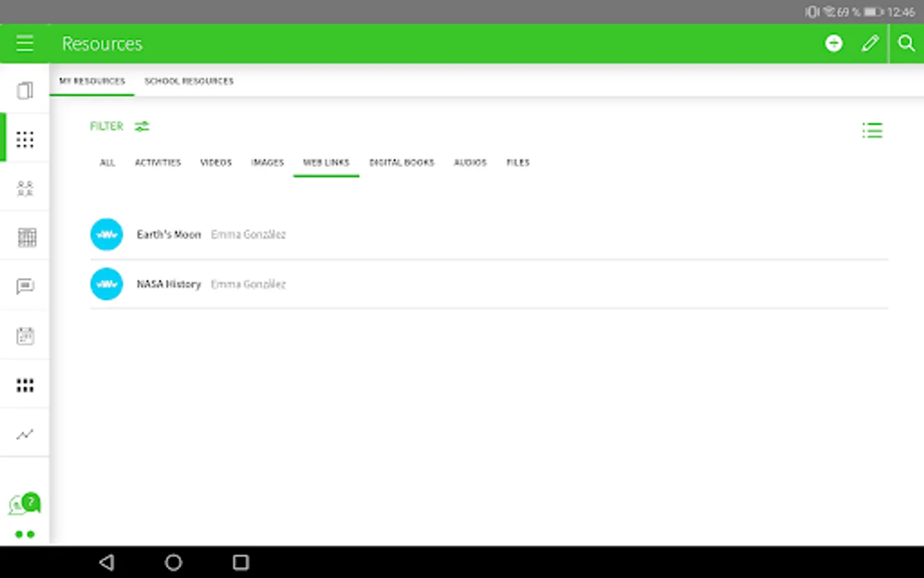The image size is (924, 578).
Task: Switch to the My Resources tab
Action: point(92,81)
